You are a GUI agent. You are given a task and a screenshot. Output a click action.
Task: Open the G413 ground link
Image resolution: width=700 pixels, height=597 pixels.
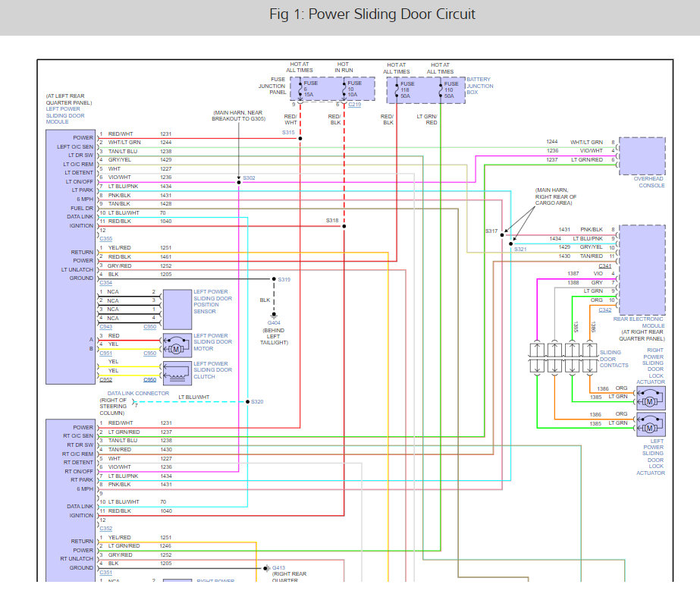[279, 568]
